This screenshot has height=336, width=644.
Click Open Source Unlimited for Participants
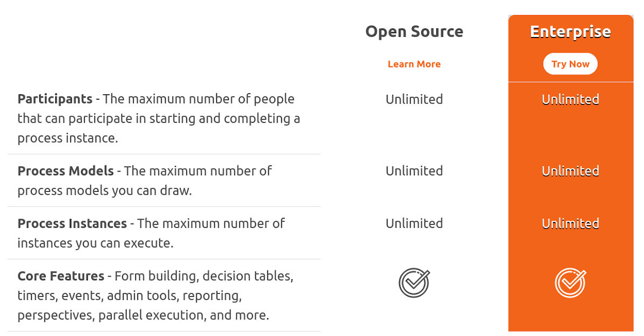click(x=414, y=99)
